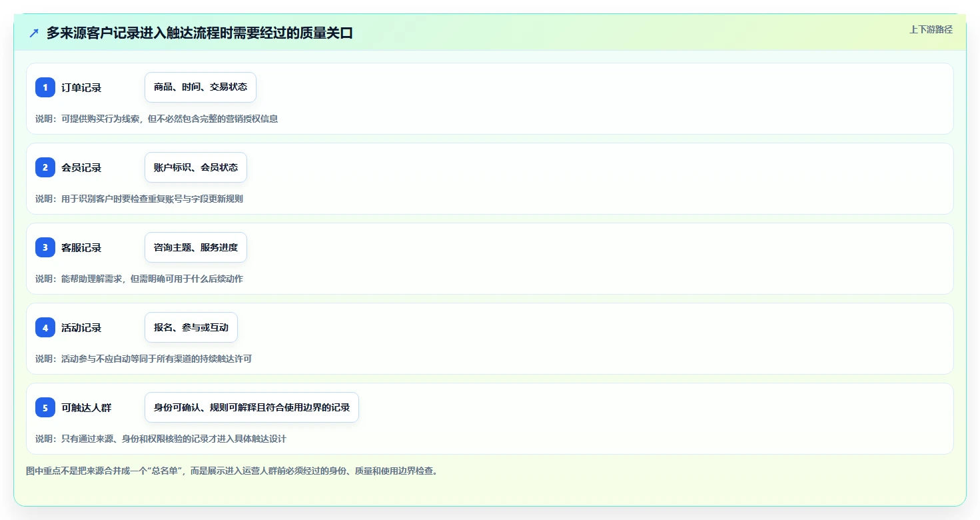The image size is (980, 520).
Task: Click the note 能帮助理解需求
Action: coord(139,279)
